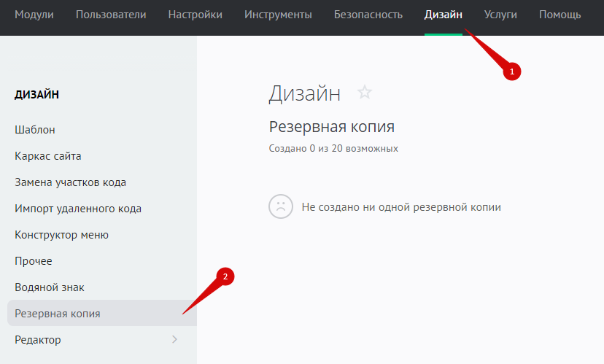This screenshot has width=604, height=364.
Task: Add Дизайн page to favorites with star
Action: tap(365, 93)
